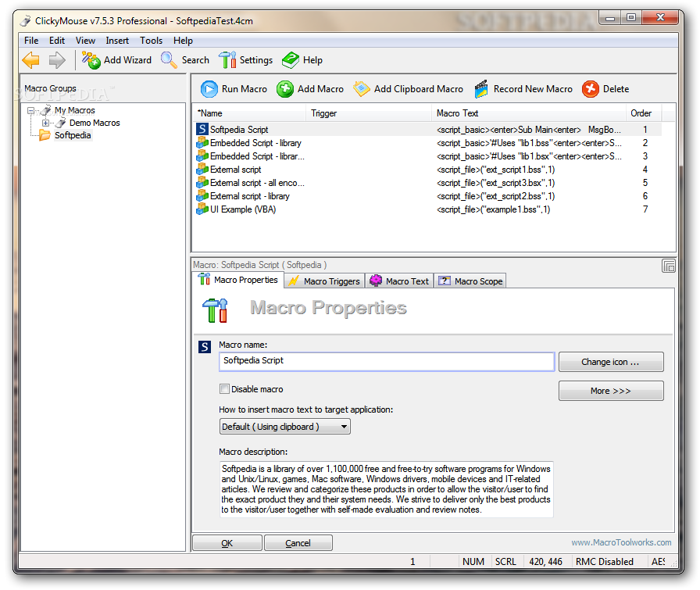Sort by the Trigger column header
Viewport: 700px width, 590px height.
click(x=369, y=113)
